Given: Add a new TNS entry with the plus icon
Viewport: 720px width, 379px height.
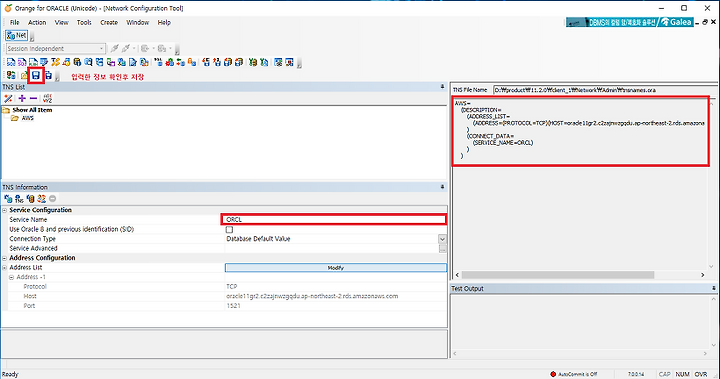Looking at the screenshot, I should point(22,98).
